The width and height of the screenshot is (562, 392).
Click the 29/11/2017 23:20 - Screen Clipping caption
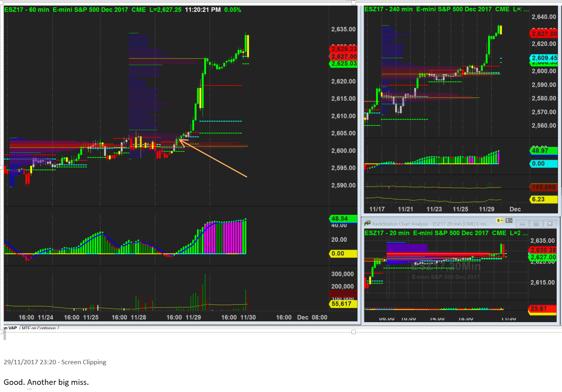[55, 362]
